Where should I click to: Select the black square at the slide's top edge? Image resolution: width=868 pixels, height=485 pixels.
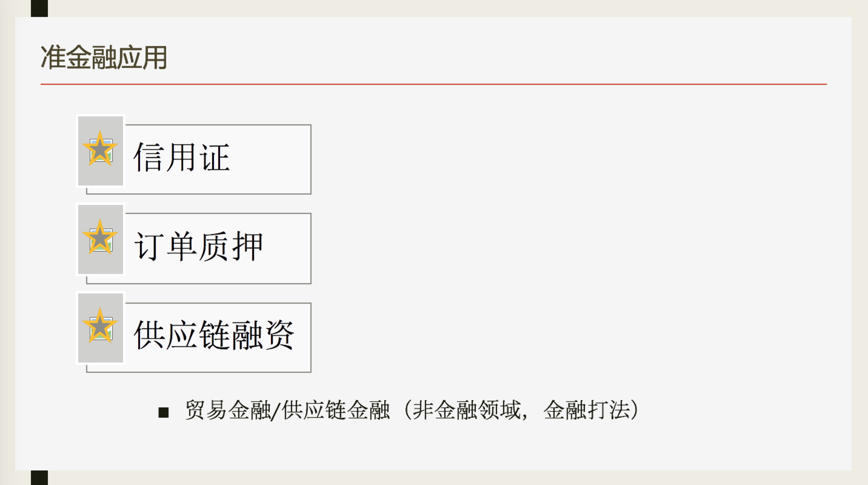point(39,8)
